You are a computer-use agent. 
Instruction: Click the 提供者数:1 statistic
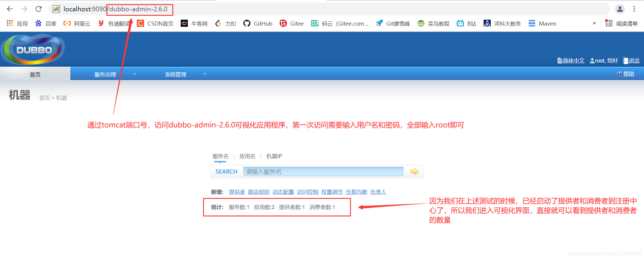(292, 207)
